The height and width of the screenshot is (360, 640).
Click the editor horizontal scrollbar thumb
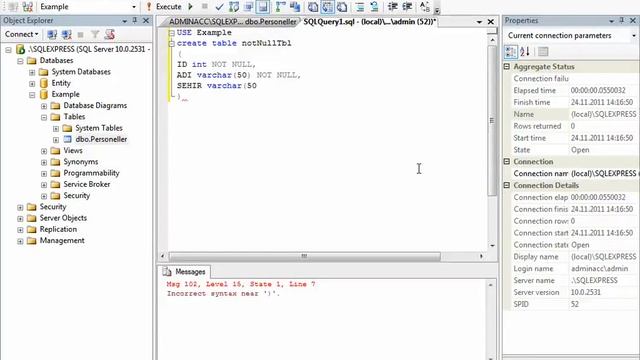point(304,256)
